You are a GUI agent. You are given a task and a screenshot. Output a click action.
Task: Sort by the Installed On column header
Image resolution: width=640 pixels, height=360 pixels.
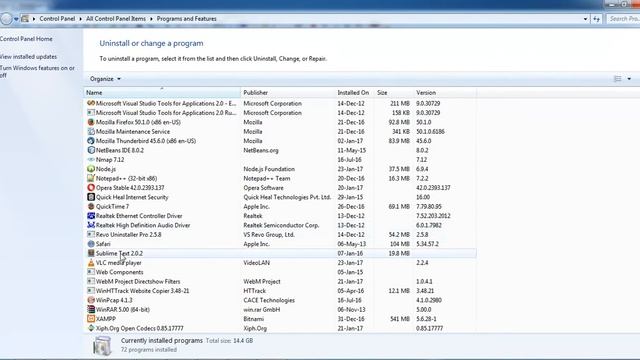pos(354,93)
